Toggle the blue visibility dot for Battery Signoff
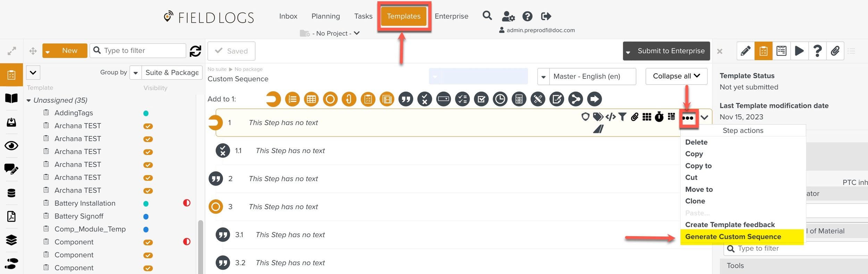This screenshot has width=868, height=274. (x=146, y=217)
